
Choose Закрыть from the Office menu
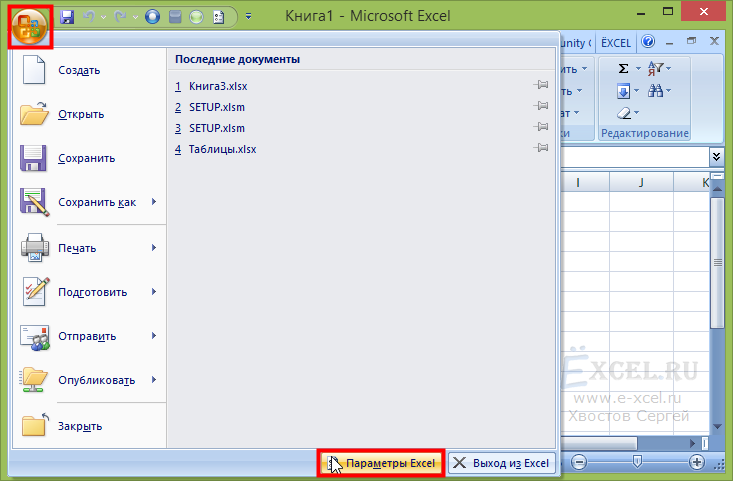(89, 426)
